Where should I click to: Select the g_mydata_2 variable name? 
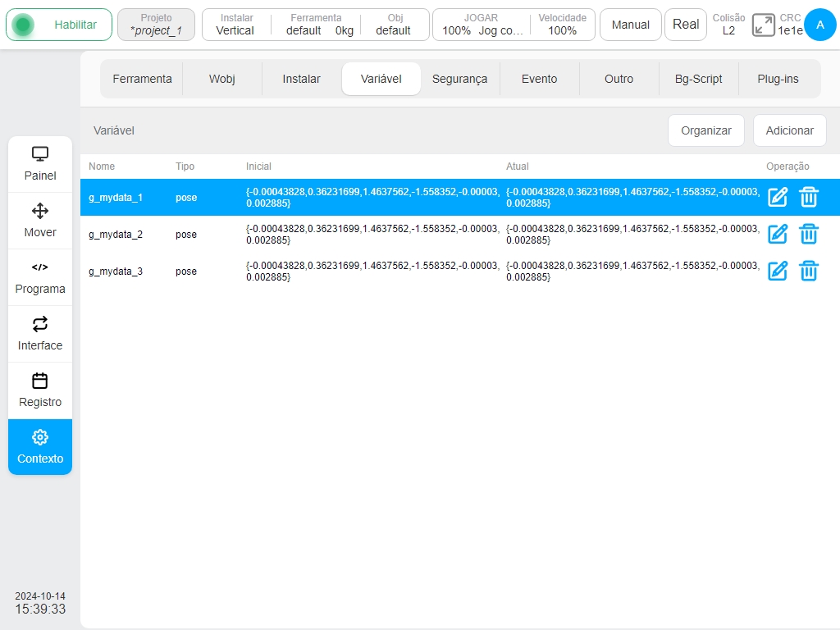(116, 235)
